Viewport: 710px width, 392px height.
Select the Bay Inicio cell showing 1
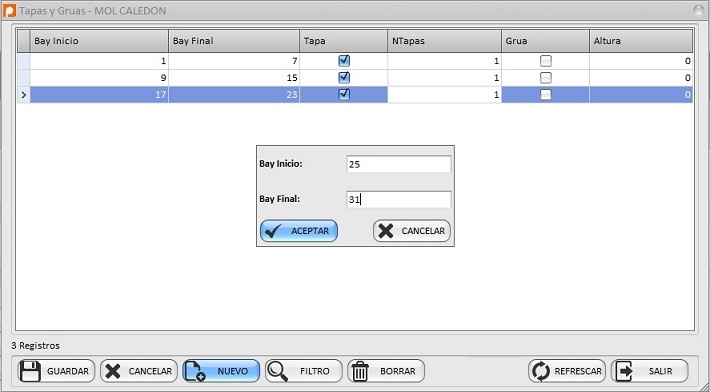[x=99, y=61]
